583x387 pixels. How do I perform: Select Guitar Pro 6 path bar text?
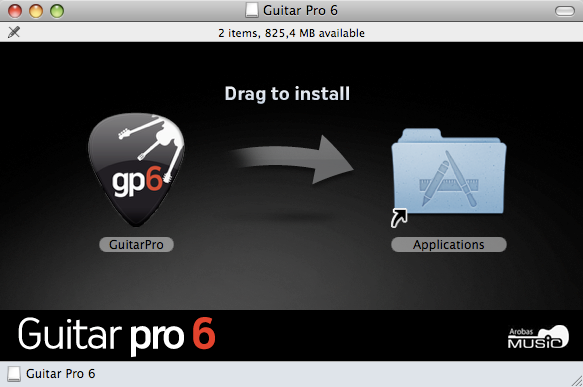pos(61,374)
